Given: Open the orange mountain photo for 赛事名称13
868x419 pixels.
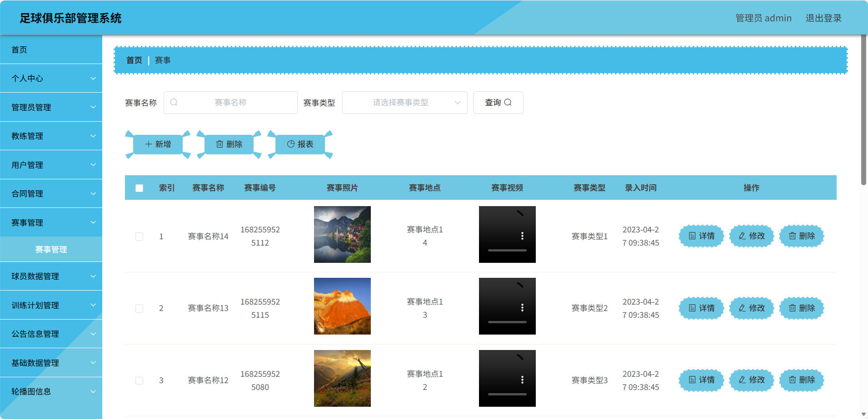Looking at the screenshot, I should coord(342,306).
